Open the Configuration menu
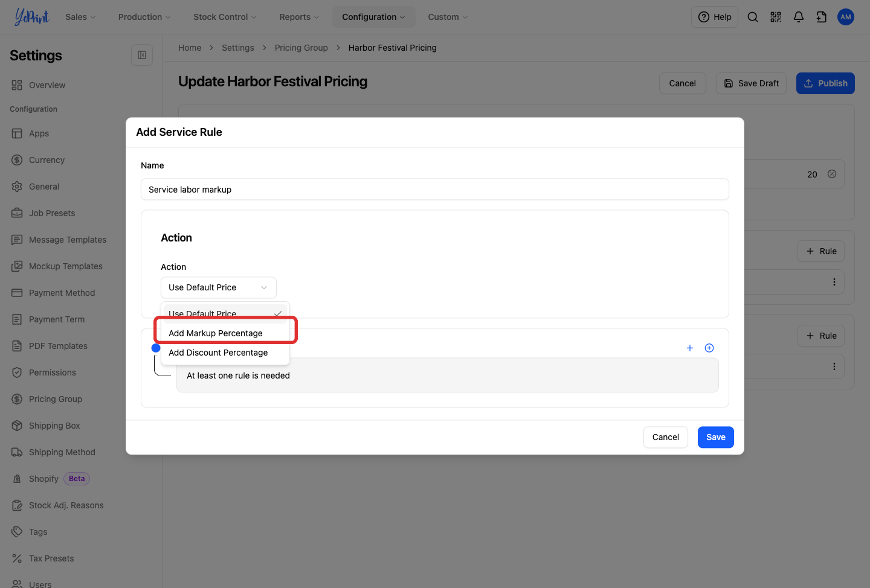The image size is (870, 588). coord(373,17)
